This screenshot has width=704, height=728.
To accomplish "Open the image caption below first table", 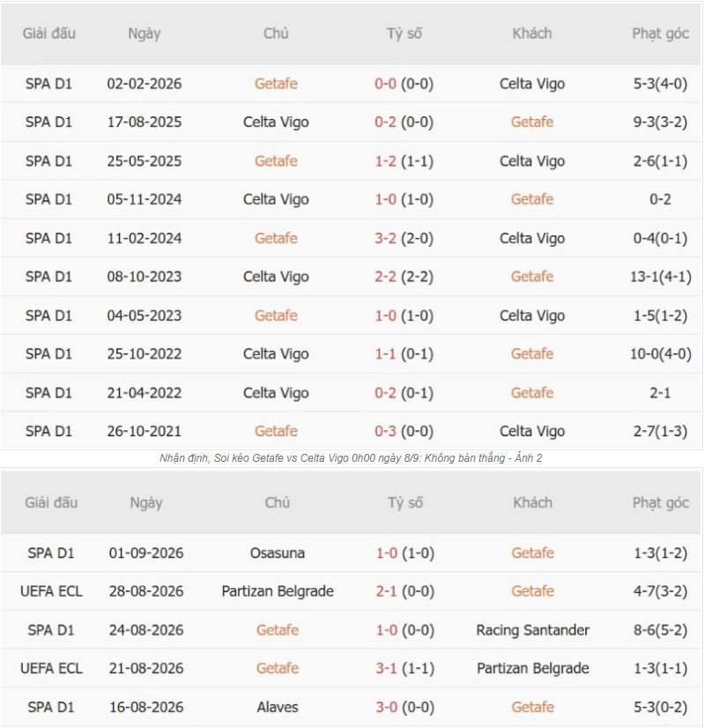I will pos(351,458).
